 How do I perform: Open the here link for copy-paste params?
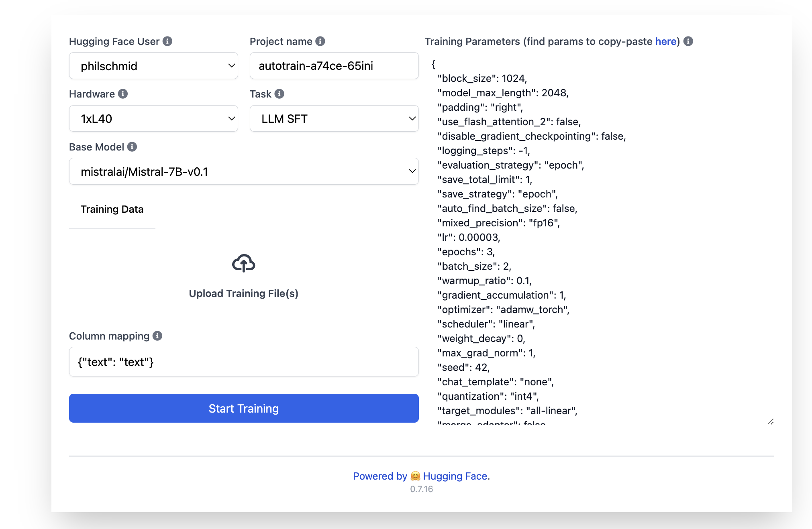tap(665, 41)
